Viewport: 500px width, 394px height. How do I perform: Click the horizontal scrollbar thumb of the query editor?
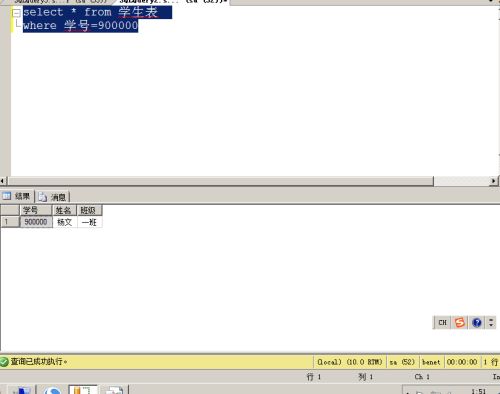(x=221, y=181)
